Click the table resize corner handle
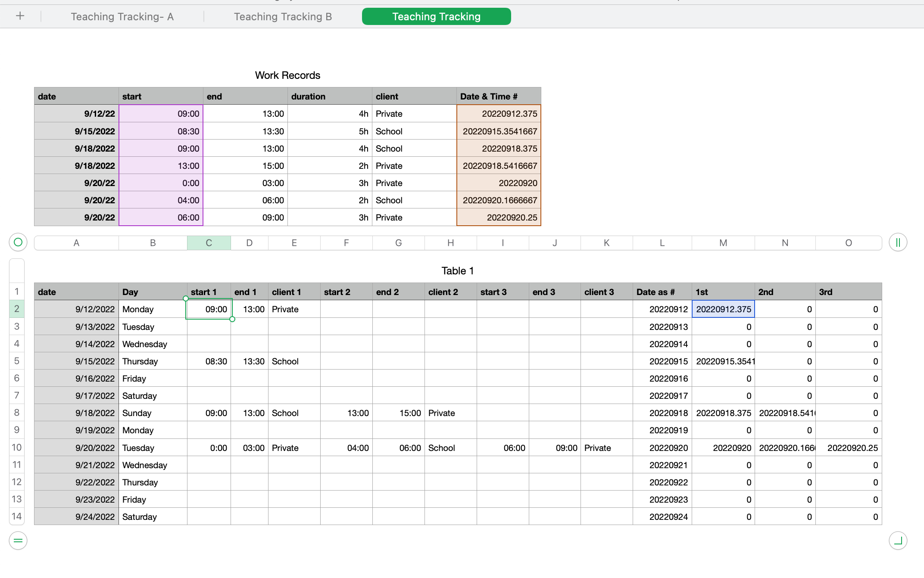 [x=898, y=541]
